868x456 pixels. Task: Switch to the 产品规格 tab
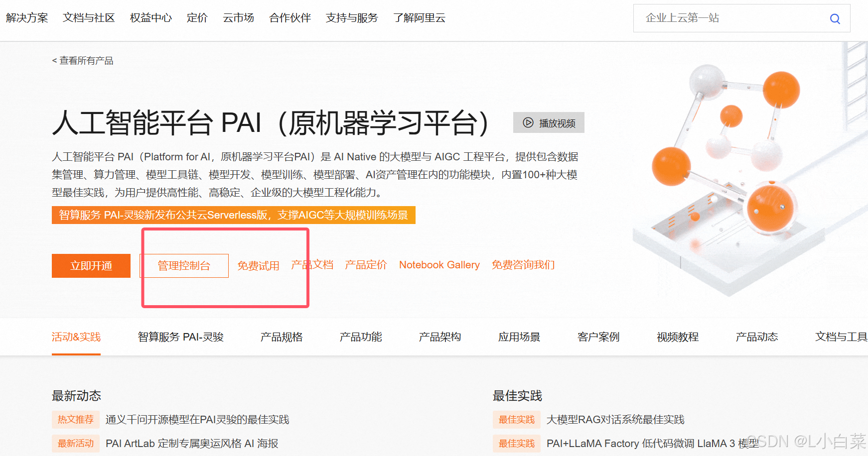(282, 337)
